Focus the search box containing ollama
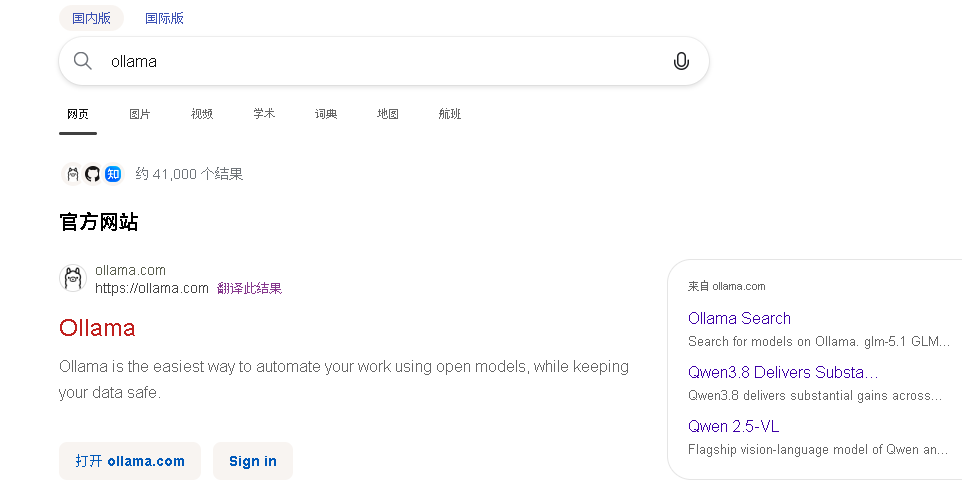This screenshot has width=962, height=490. pyautogui.click(x=384, y=61)
